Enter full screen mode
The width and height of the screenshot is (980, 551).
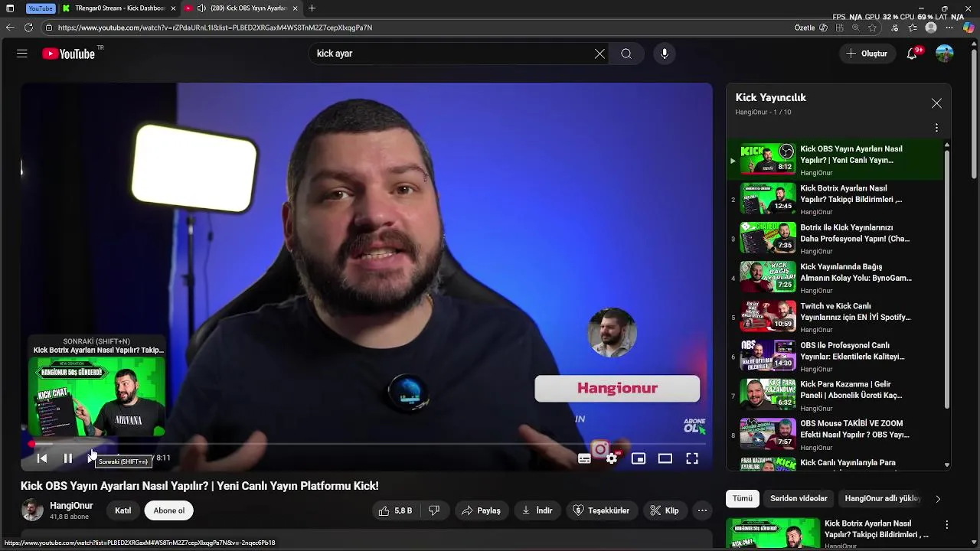coord(692,458)
